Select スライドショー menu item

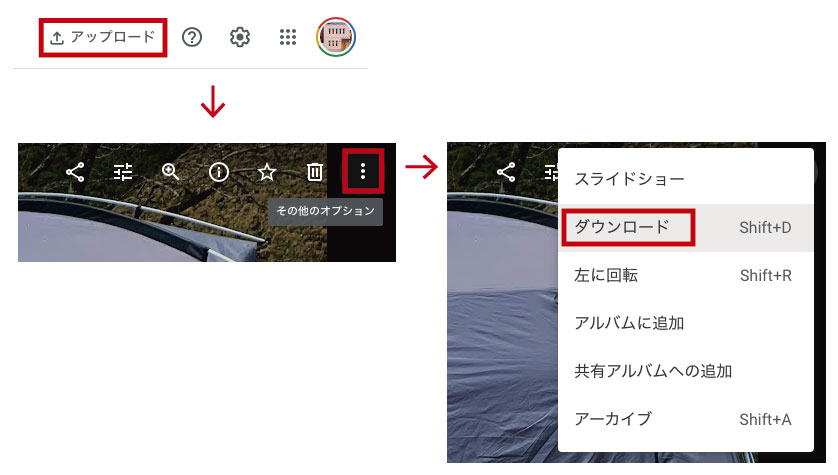point(686,179)
